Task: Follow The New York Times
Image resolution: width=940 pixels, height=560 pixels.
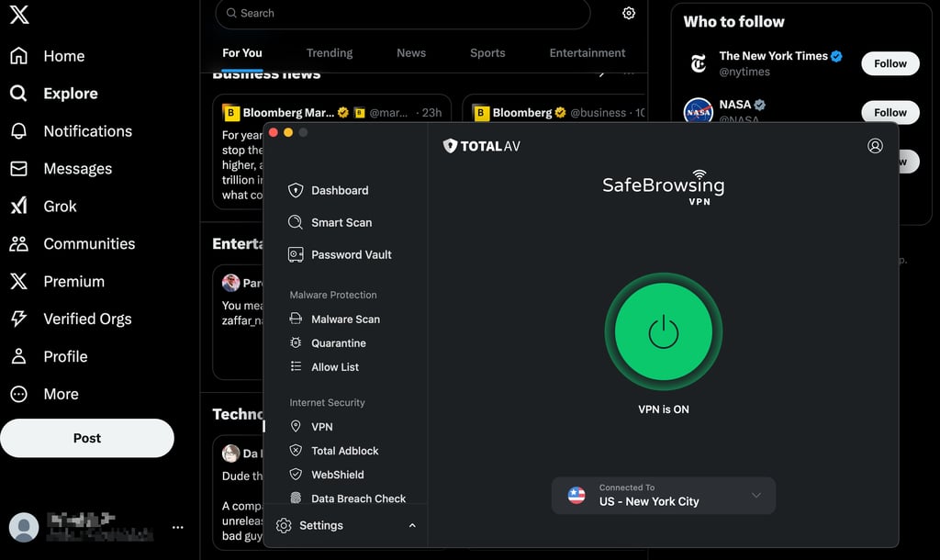Action: pyautogui.click(x=890, y=63)
